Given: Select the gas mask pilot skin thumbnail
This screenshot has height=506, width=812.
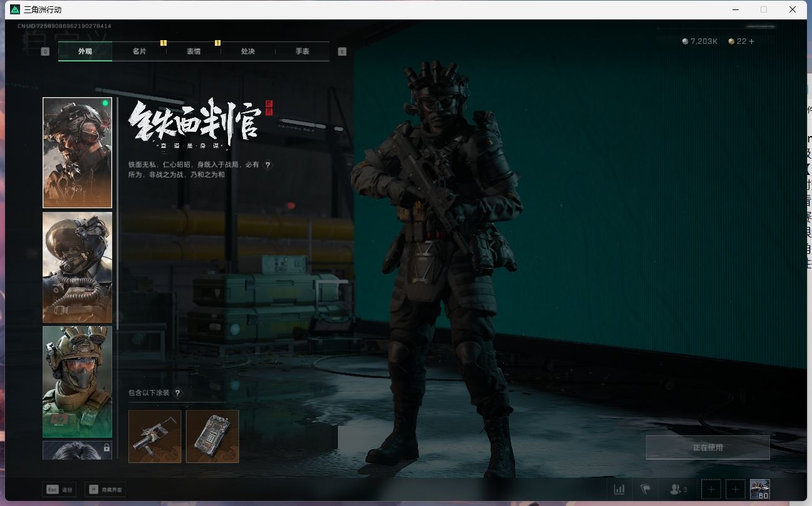Looking at the screenshot, I should point(77,267).
